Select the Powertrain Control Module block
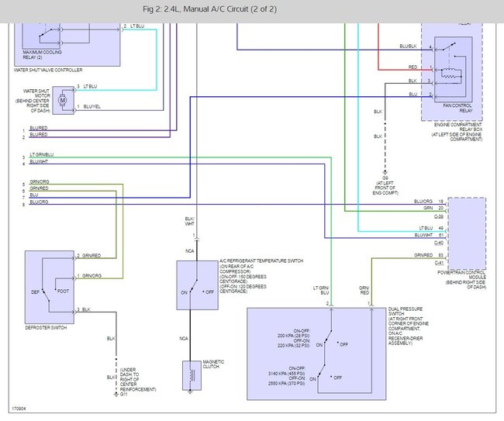Viewport: 504px width, 421px height. point(467,233)
